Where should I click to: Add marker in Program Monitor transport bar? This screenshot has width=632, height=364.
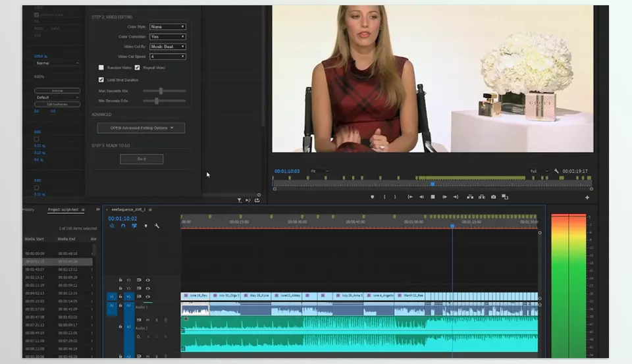pyautogui.click(x=372, y=197)
